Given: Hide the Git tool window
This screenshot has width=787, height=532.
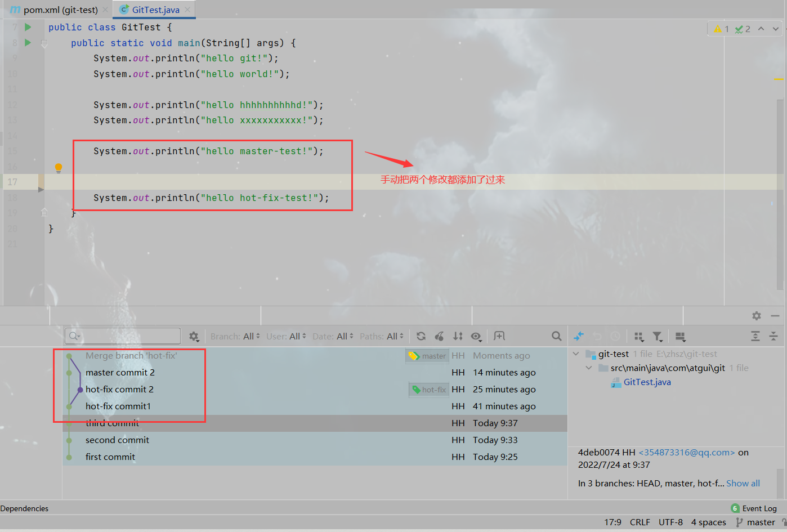Looking at the screenshot, I should click(x=775, y=316).
